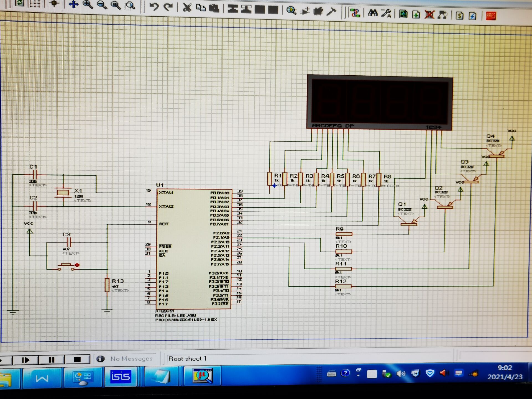
Task: Click the Zoom In magnifier icon
Action: coord(88,5)
